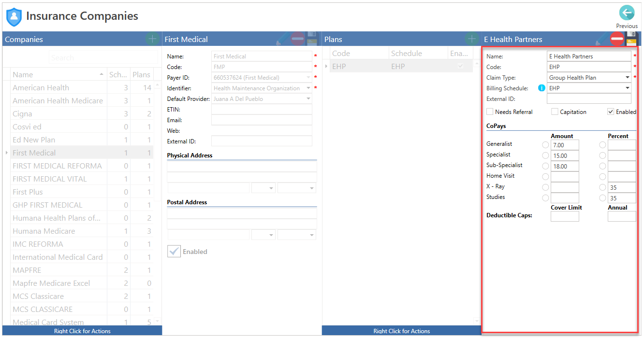Viewport: 644px width, 338px height.
Task: Select the Studies Amount radio button
Action: click(545, 197)
